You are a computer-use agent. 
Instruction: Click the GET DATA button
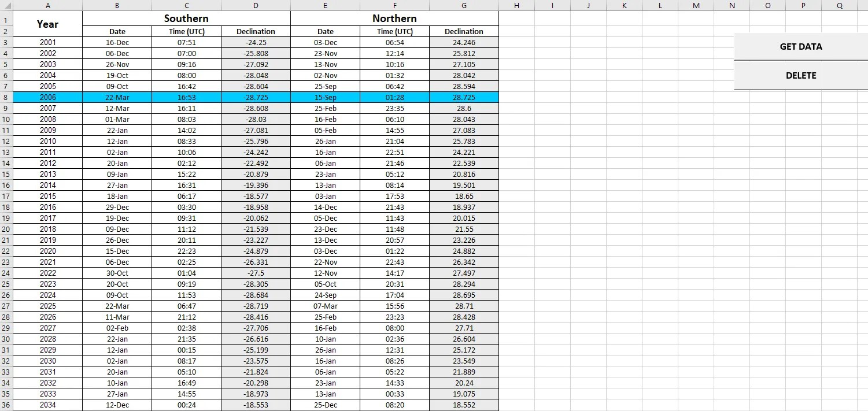click(x=801, y=46)
